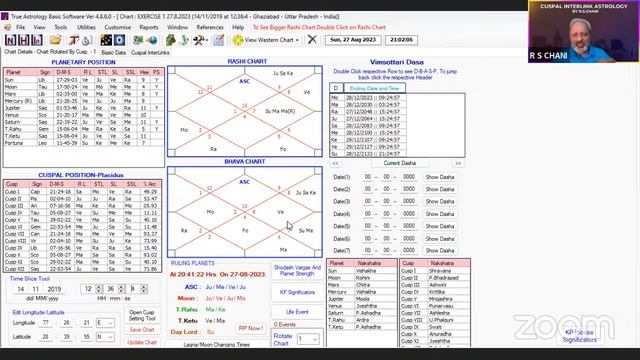
Task: Click the black X close chart icon
Action: click(x=312, y=40)
